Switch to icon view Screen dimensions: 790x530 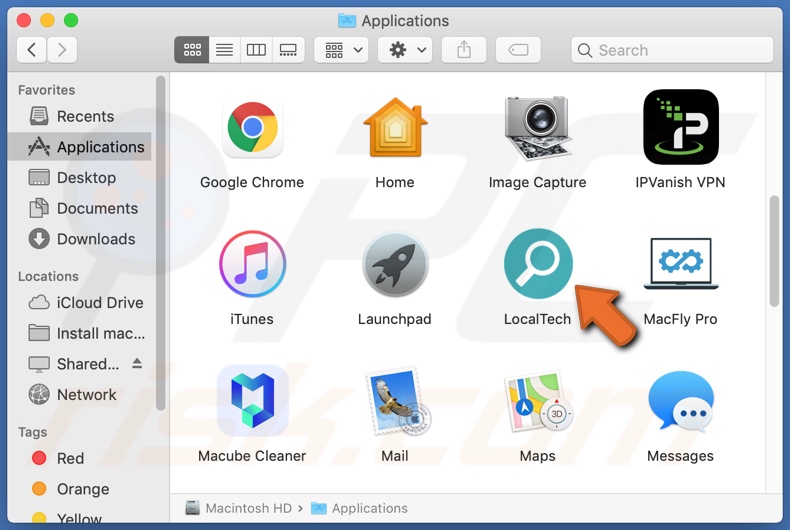click(x=191, y=50)
